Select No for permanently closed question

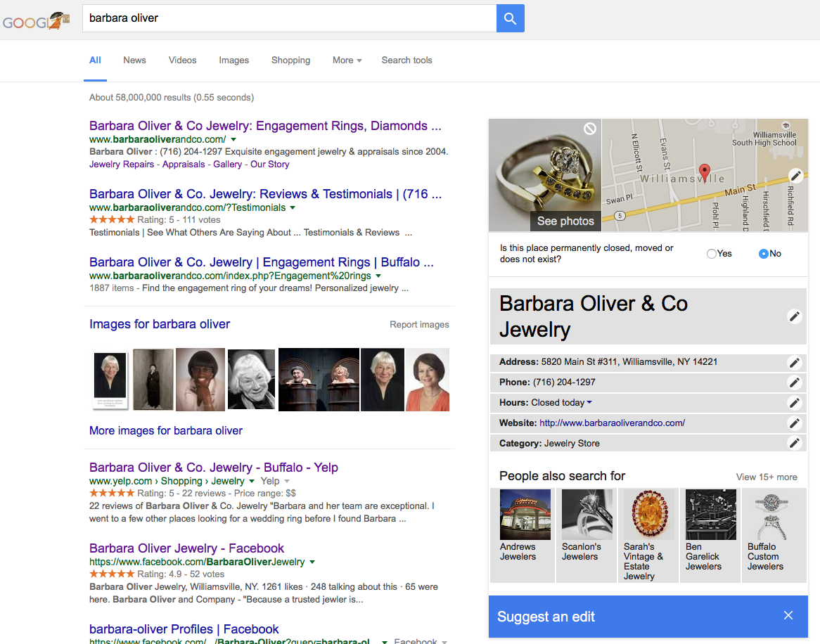tap(764, 254)
